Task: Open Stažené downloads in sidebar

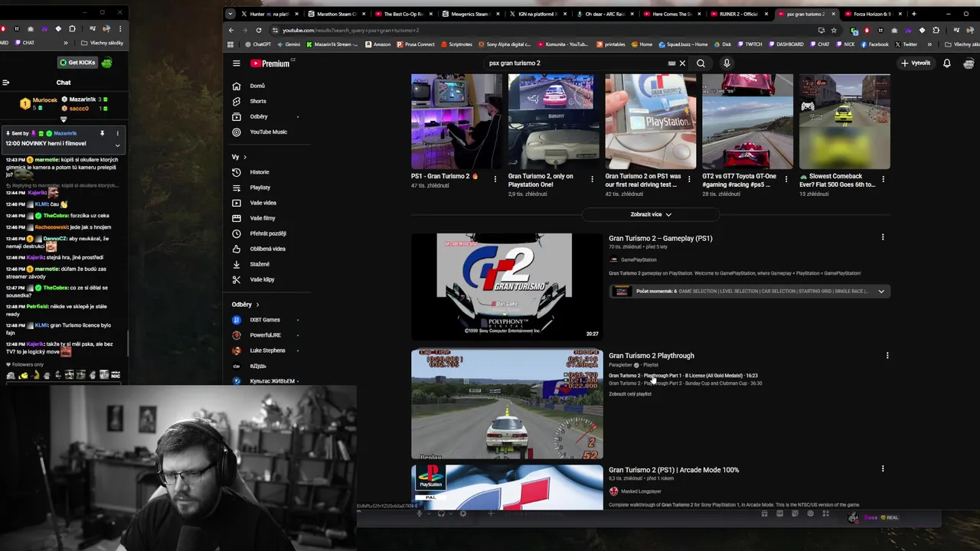Action: [267, 264]
